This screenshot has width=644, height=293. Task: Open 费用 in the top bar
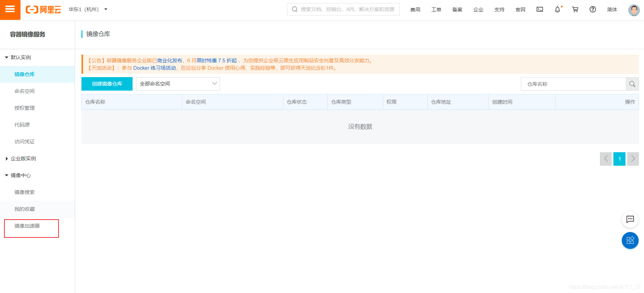click(415, 9)
